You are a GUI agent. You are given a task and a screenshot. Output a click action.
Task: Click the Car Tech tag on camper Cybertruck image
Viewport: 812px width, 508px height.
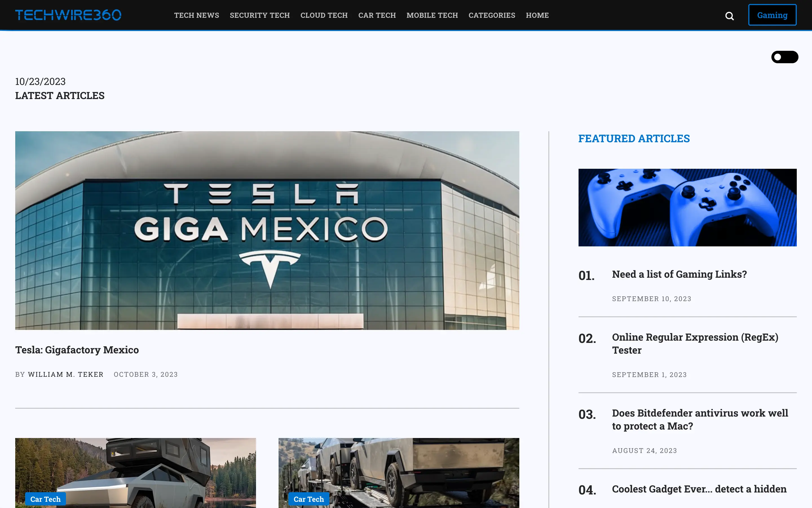pos(45,499)
